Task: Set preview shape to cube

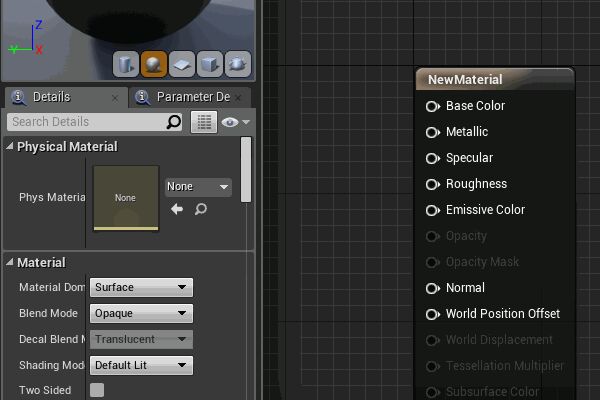Action: 210,65
